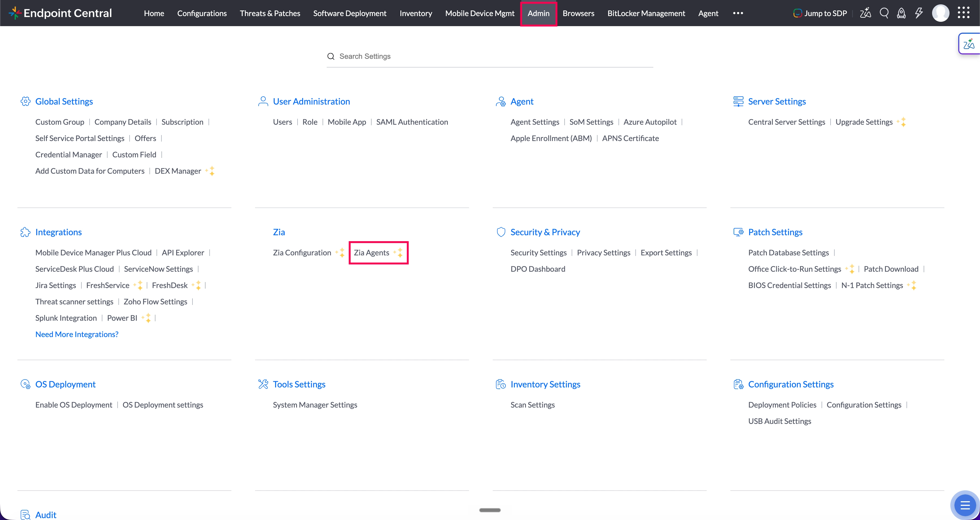The image size is (980, 520).
Task: Open DPO Dashboard
Action: [538, 269]
